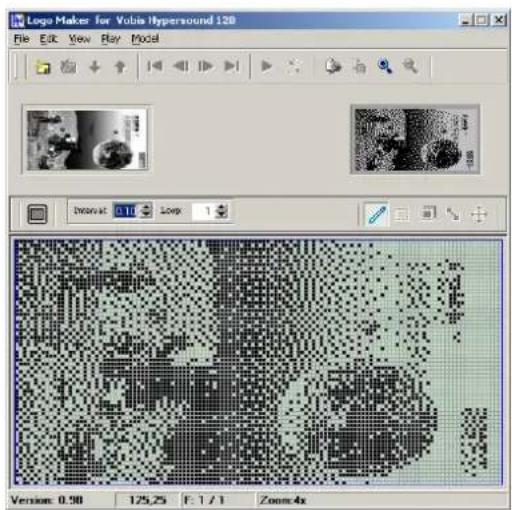Click the stacked squares copy icon
Image resolution: width=512 pixels, height=510 pixels.
[428, 213]
